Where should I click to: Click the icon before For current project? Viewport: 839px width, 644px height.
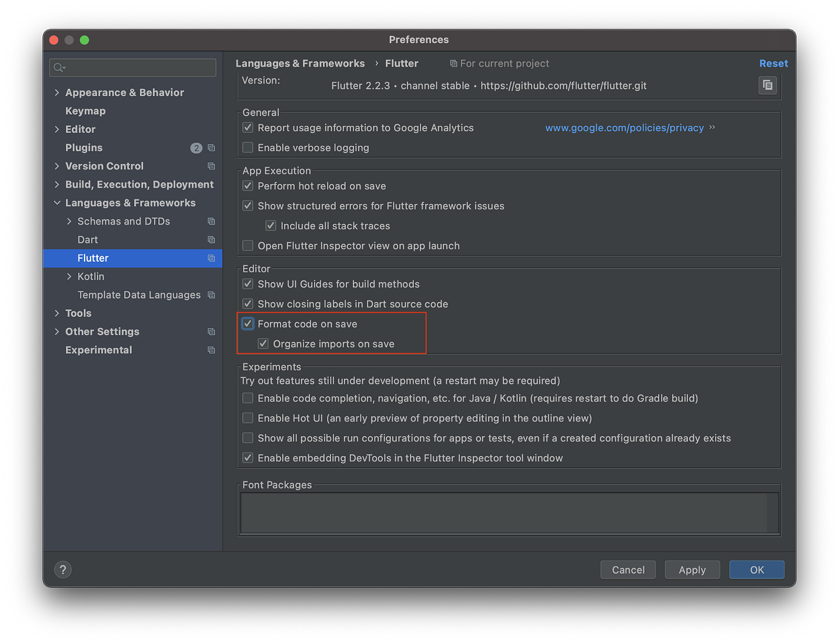pyautogui.click(x=454, y=64)
